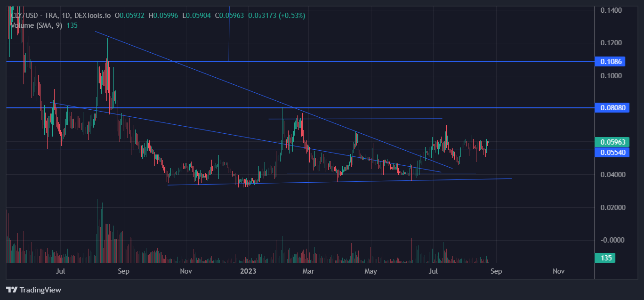This screenshot has height=300, width=644.
Task: Select the dotted current price line
Action: click(300, 142)
